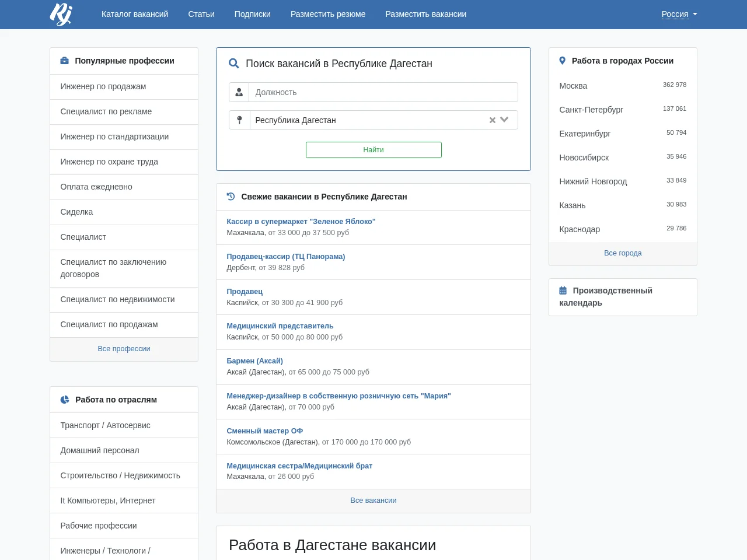Select the single-word Специалист profession row
The image size is (747, 560).
click(x=124, y=237)
